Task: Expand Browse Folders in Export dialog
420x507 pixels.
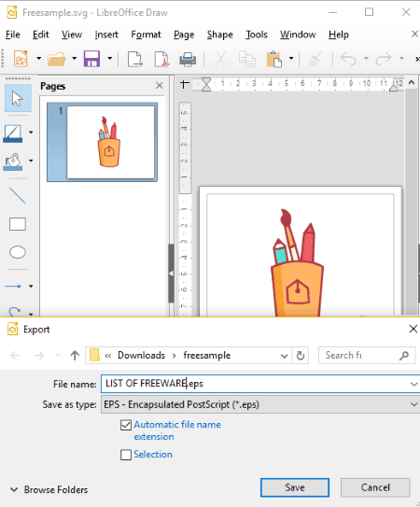Action: click(49, 489)
